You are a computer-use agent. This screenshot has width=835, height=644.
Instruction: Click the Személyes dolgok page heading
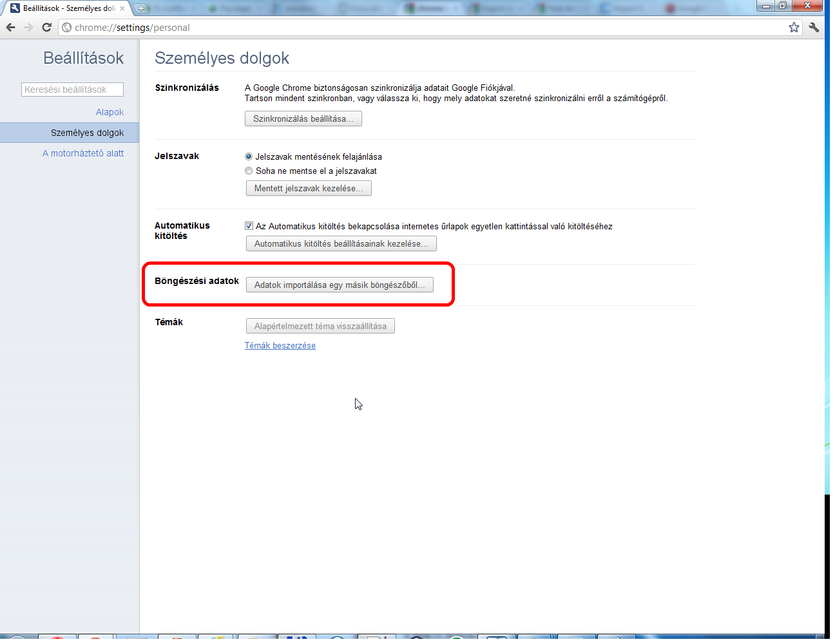tap(222, 58)
